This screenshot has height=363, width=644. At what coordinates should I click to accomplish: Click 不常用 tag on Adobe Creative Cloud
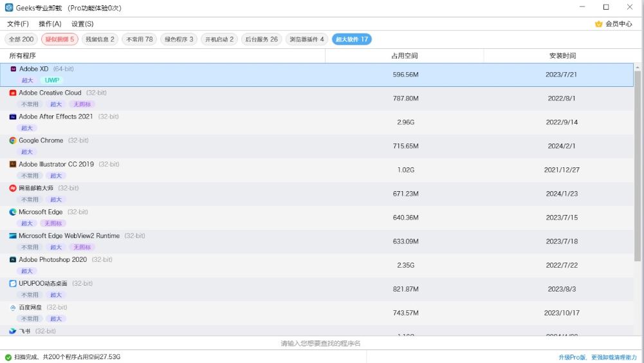[x=30, y=104]
